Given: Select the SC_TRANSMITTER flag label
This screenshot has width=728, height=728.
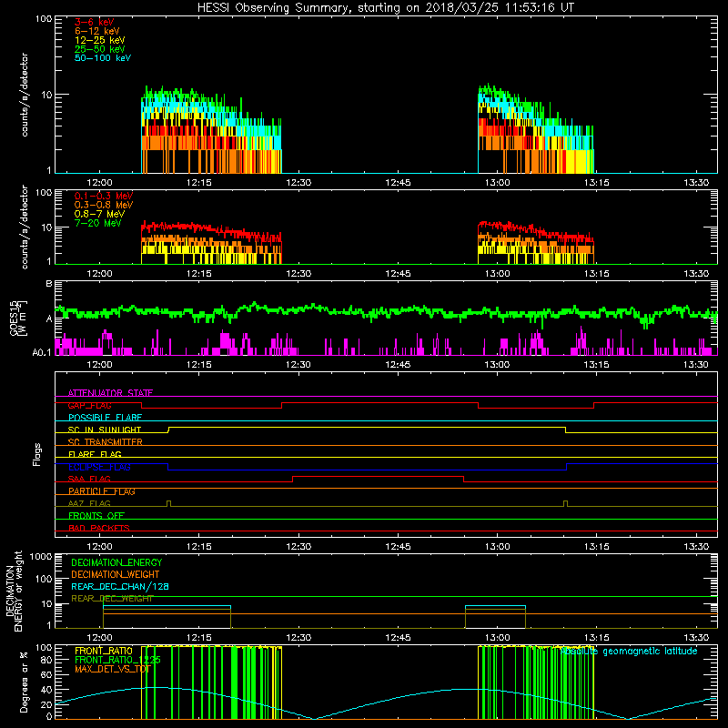Looking at the screenshot, I should pyautogui.click(x=105, y=442).
